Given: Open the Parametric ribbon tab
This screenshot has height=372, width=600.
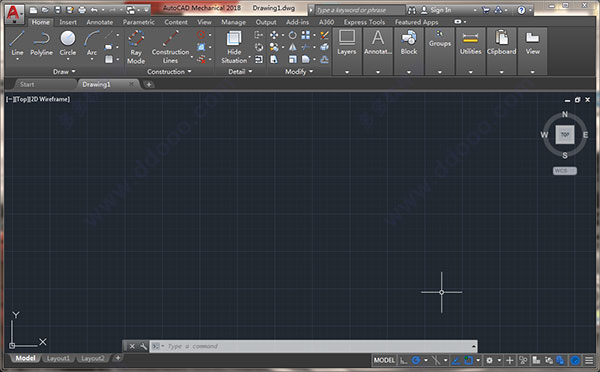Looking at the screenshot, I should point(139,22).
